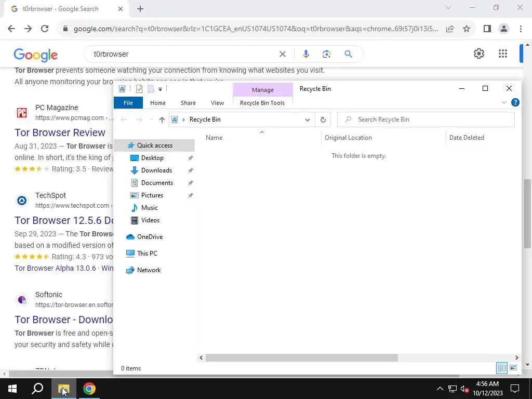
Task: Close the t0rbrowser Google Search tab
Action: (x=121, y=9)
